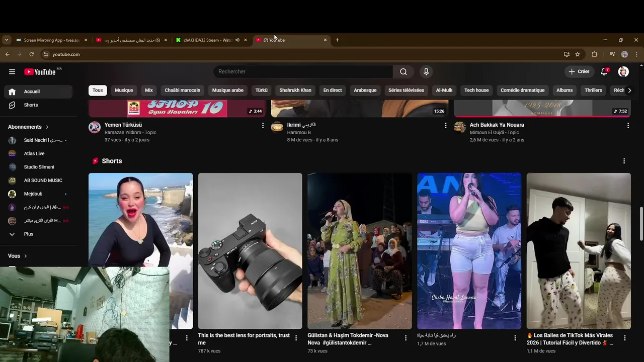Screen dimensions: 644x362
Task: Select the Séries télévisées chip
Action: [x=406, y=90]
